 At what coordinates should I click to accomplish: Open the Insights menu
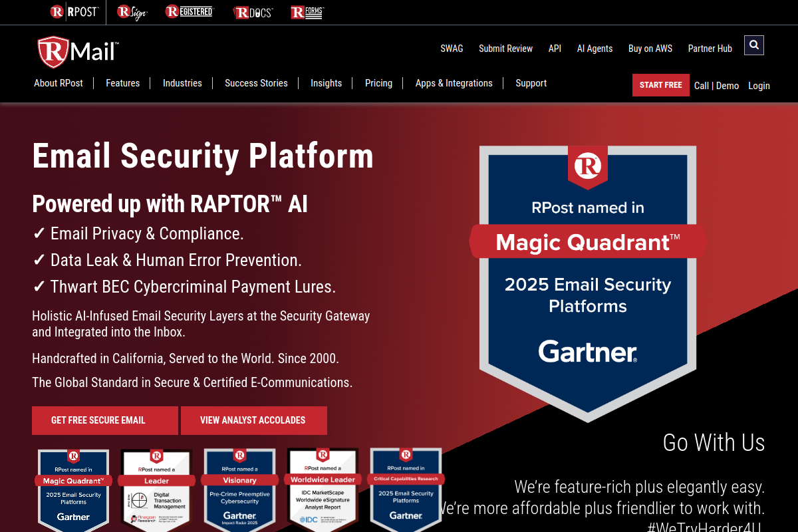(326, 83)
